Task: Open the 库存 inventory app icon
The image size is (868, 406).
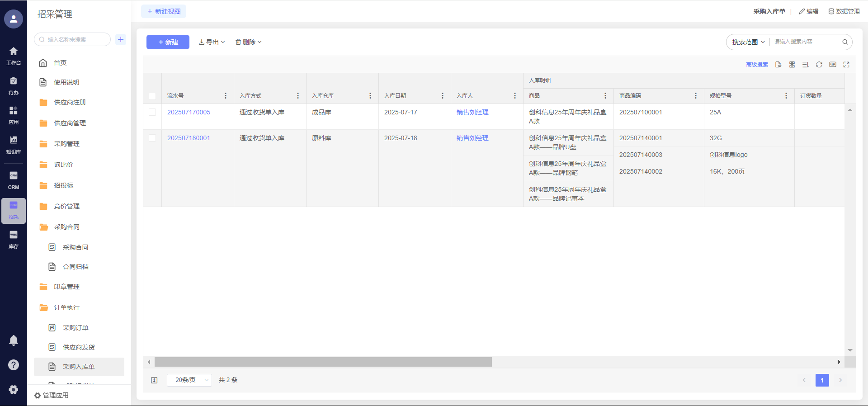Action: pyautogui.click(x=14, y=240)
